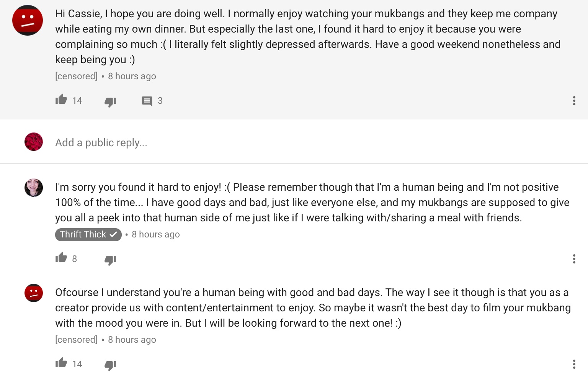The width and height of the screenshot is (588, 373).
Task: Click the [censored] username on the top comment
Action: pyautogui.click(x=76, y=76)
